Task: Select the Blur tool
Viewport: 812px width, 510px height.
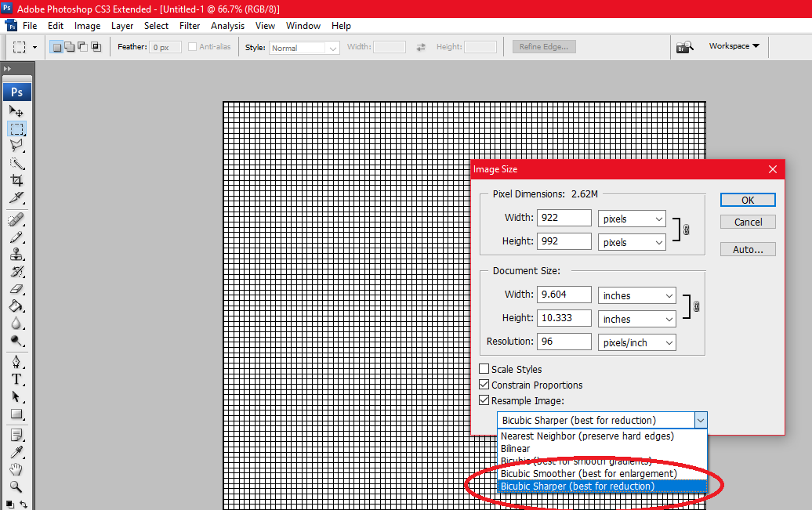Action: coord(16,323)
